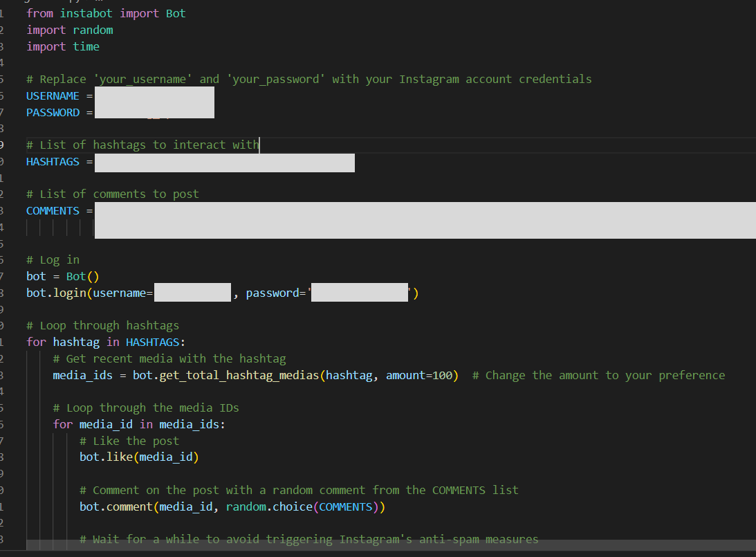
Task: Click 'for media_id in media_ids:' line
Action: click(x=139, y=424)
